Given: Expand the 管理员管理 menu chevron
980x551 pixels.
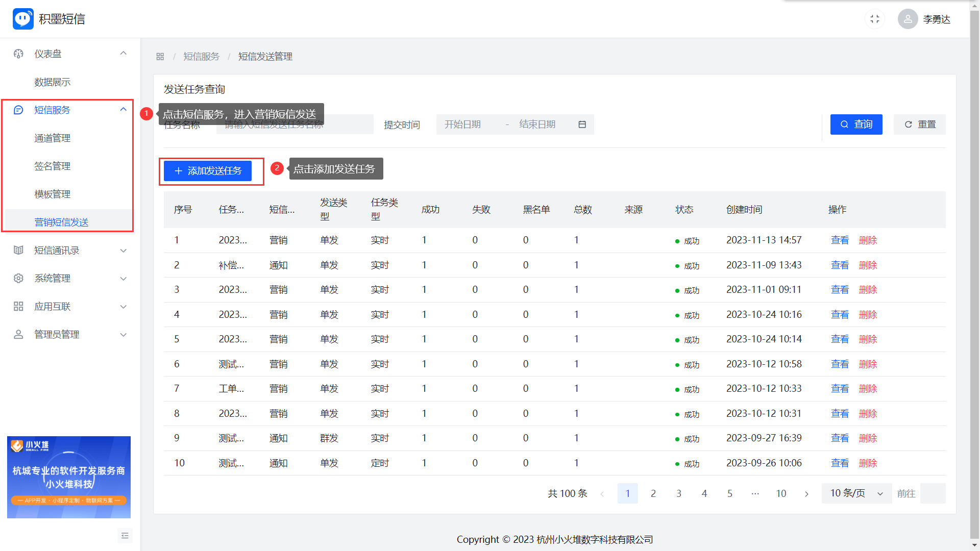Looking at the screenshot, I should (x=123, y=335).
